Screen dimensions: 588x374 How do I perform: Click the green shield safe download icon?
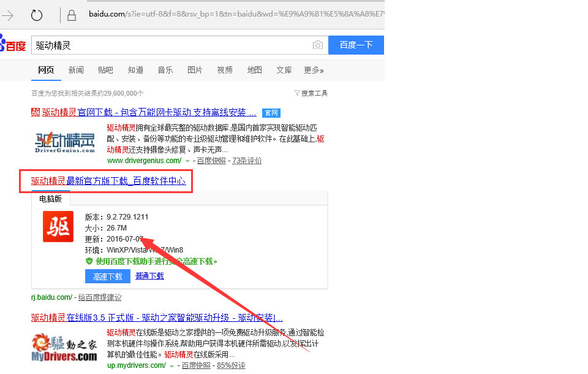[89, 261]
